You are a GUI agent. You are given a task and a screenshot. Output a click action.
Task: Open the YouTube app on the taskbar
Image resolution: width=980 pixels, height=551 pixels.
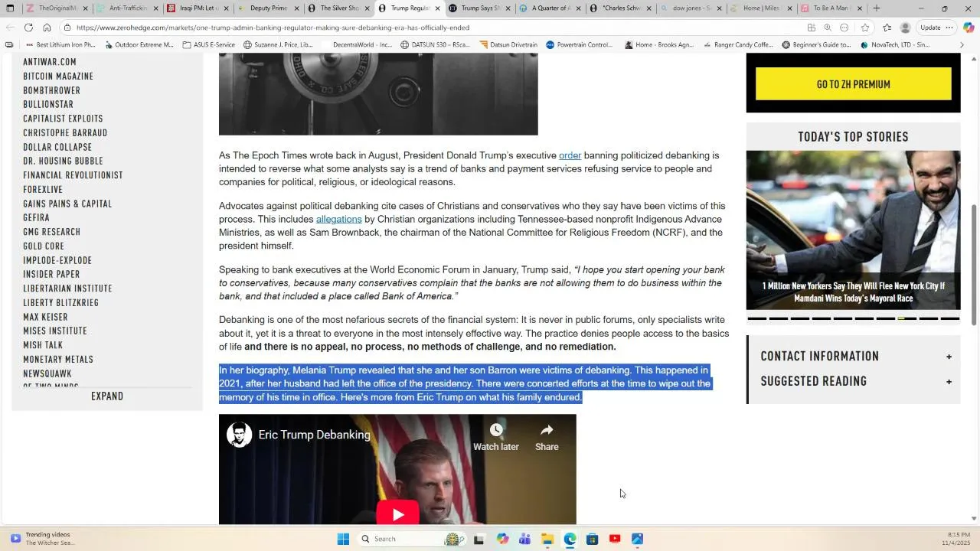coord(614,539)
